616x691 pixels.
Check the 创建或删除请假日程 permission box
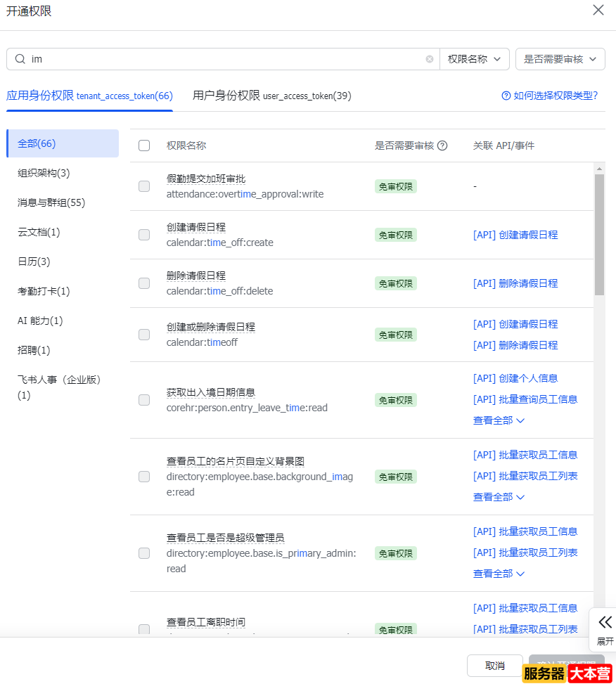[144, 335]
